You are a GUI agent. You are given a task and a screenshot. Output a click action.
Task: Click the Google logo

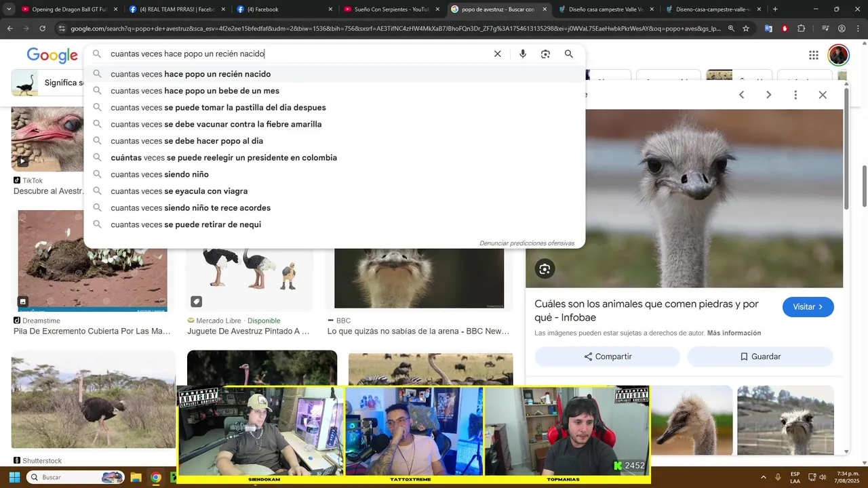coord(52,56)
